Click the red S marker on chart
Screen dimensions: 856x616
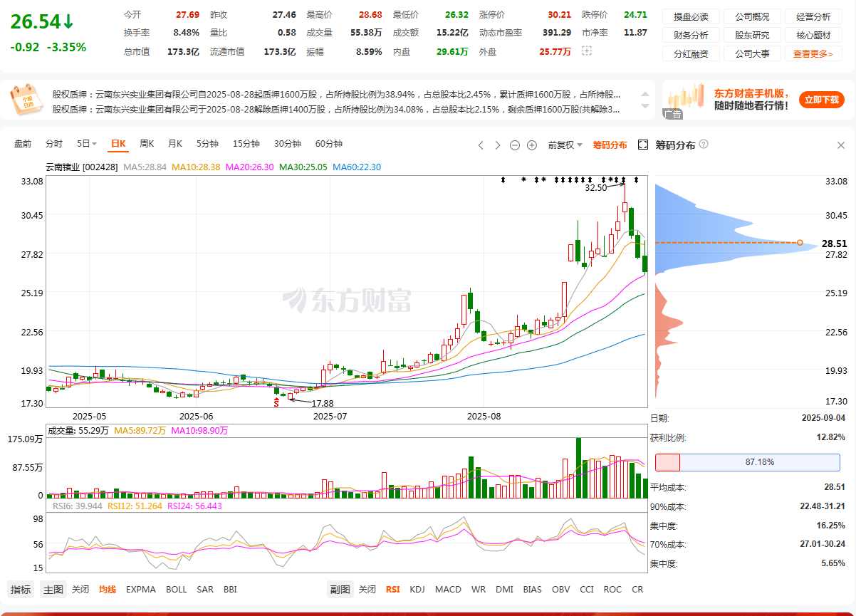(x=276, y=403)
